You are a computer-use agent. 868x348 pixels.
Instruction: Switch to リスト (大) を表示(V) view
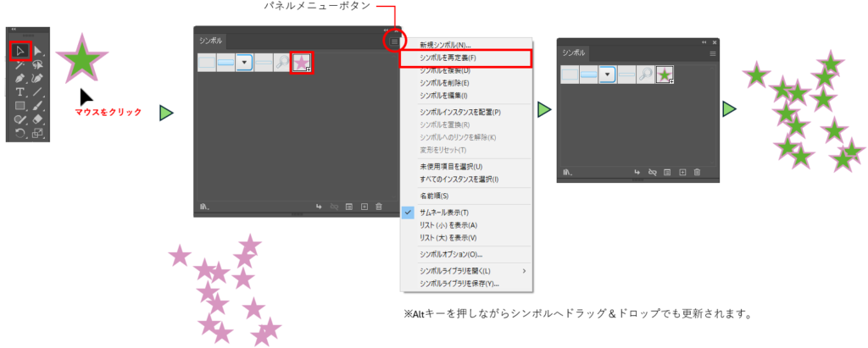(448, 238)
